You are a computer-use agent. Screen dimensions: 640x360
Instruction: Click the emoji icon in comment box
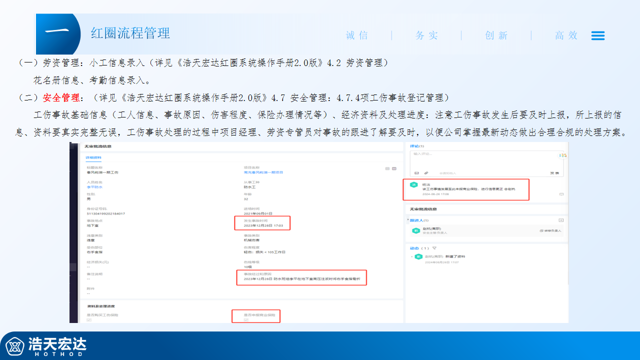tap(417, 173)
